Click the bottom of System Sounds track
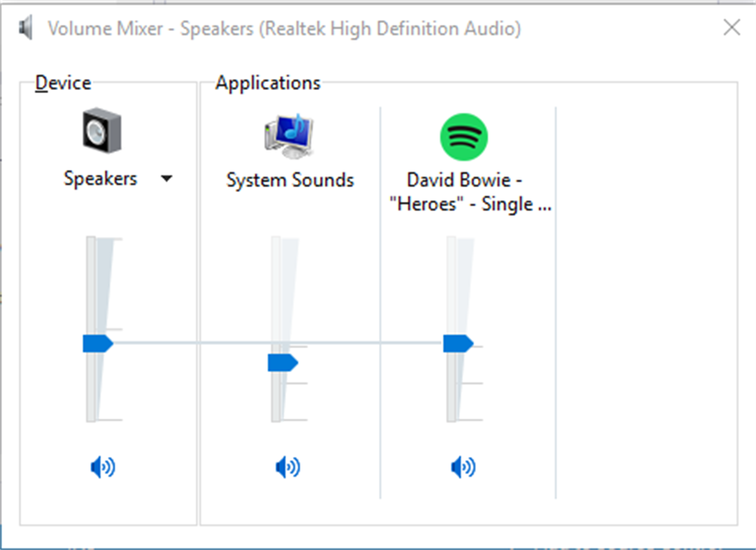The width and height of the screenshot is (756, 550). tap(276, 418)
